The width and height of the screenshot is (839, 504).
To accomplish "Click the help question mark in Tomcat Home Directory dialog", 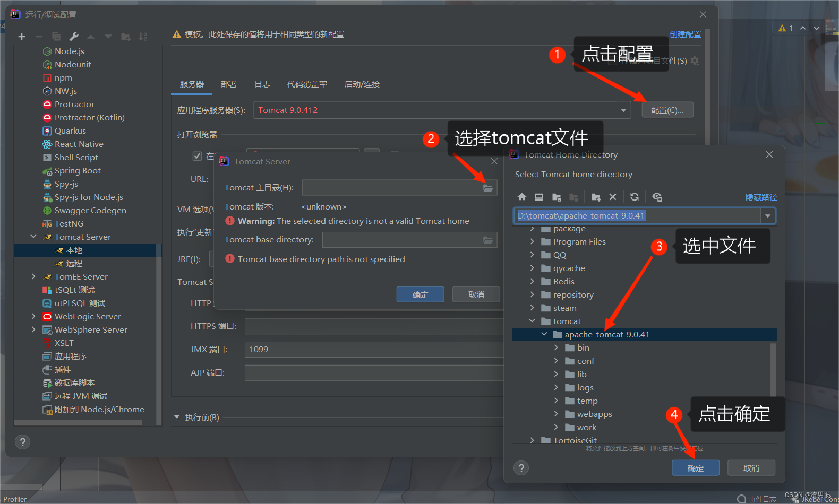I will coord(521,468).
